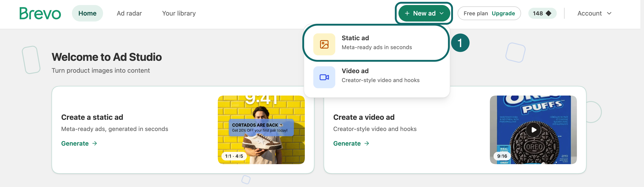Click the arrow next to static ad Generate

(x=95, y=143)
